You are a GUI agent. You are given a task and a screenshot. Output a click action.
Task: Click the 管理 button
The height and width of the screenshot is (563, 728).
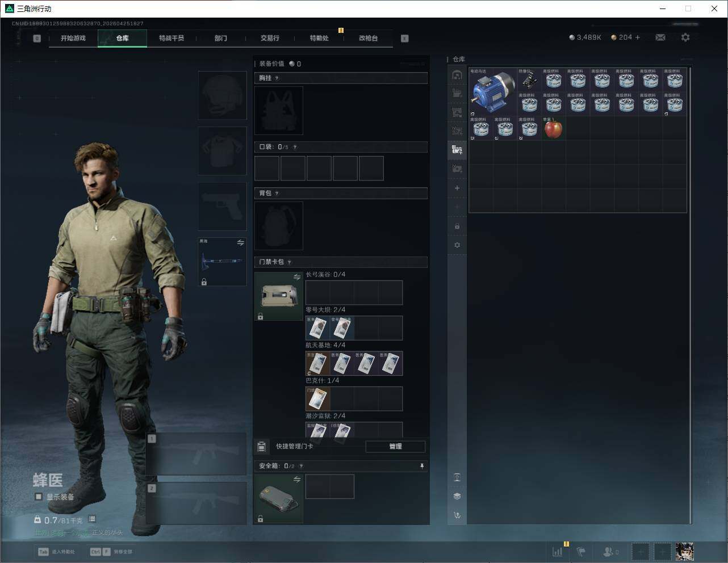pyautogui.click(x=395, y=447)
